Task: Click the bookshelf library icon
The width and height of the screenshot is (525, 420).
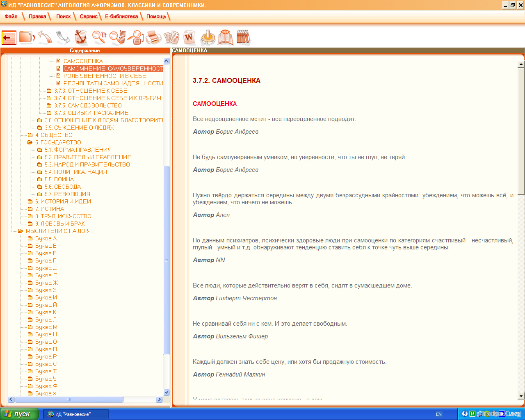Action: (x=243, y=37)
